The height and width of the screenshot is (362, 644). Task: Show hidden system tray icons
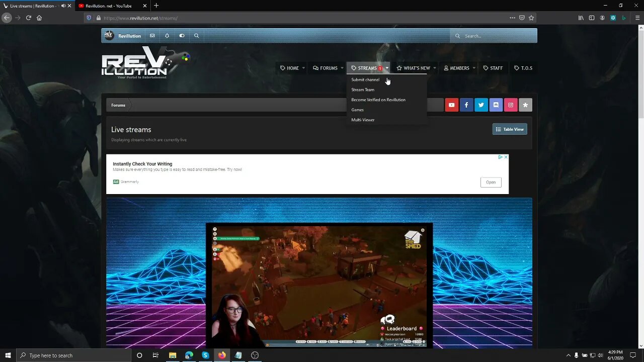click(x=569, y=355)
